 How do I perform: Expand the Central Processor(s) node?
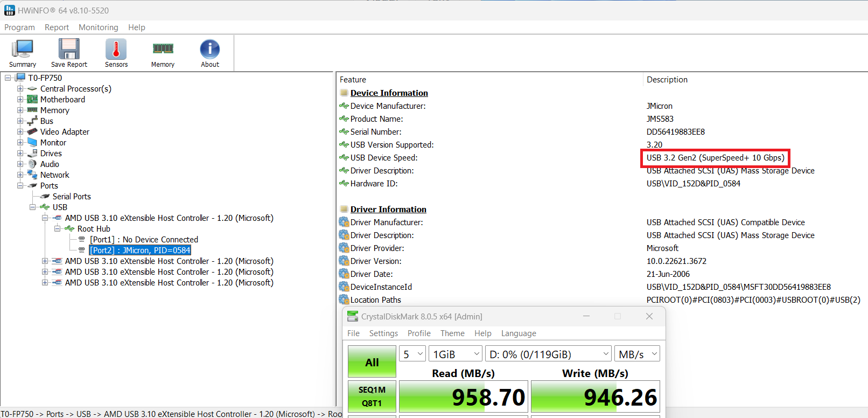click(20, 88)
